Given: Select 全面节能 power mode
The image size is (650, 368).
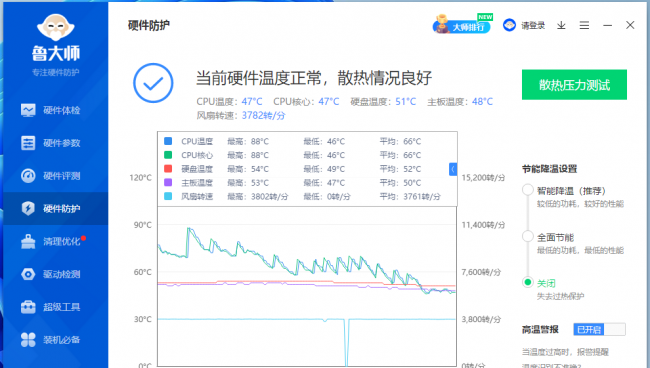Looking at the screenshot, I should (x=527, y=237).
